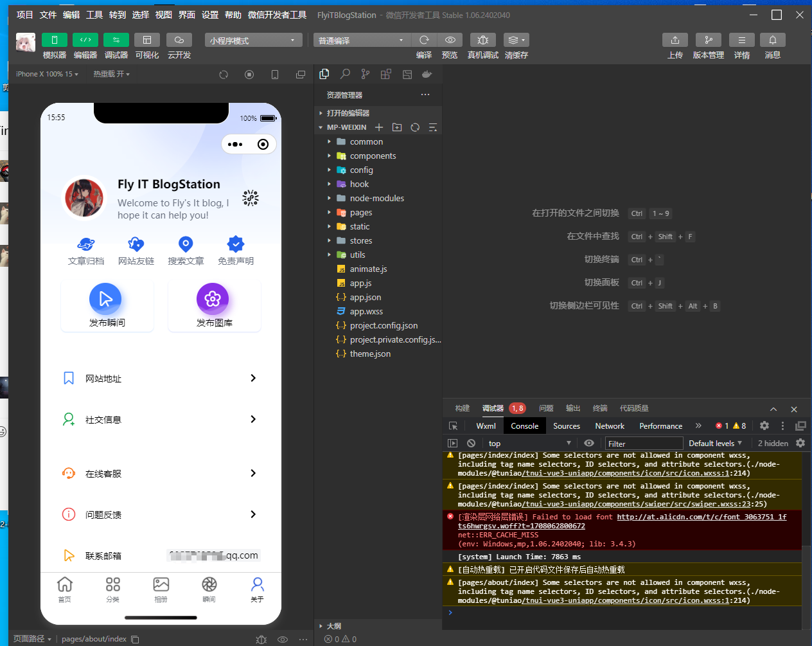Select the explorer files icon in sidebar
The width and height of the screenshot is (812, 646).
coord(324,74)
